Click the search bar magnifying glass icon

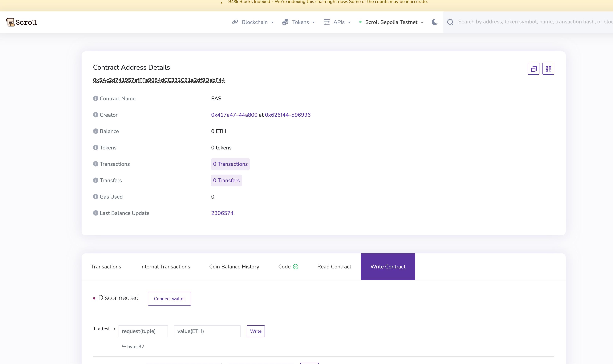[x=450, y=22]
